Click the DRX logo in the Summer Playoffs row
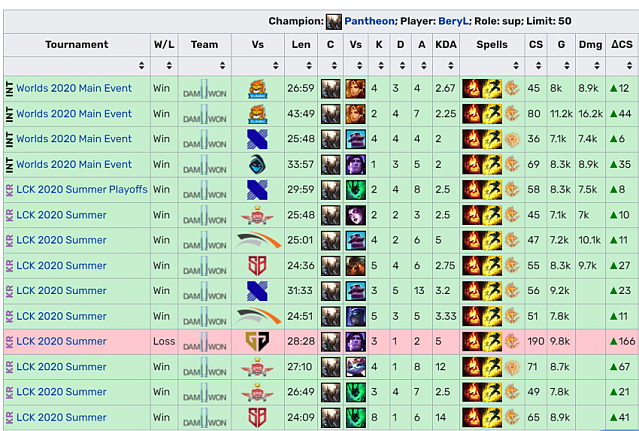 click(257, 190)
